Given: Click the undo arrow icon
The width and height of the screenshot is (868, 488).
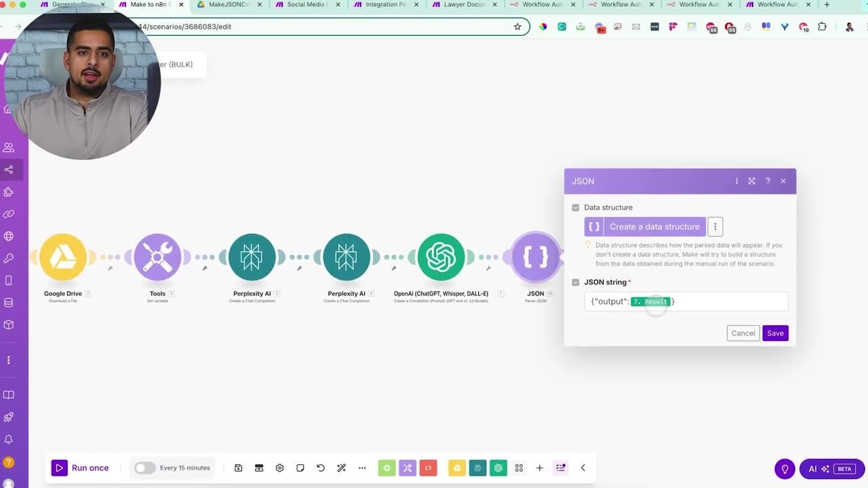Looking at the screenshot, I should pos(321,468).
